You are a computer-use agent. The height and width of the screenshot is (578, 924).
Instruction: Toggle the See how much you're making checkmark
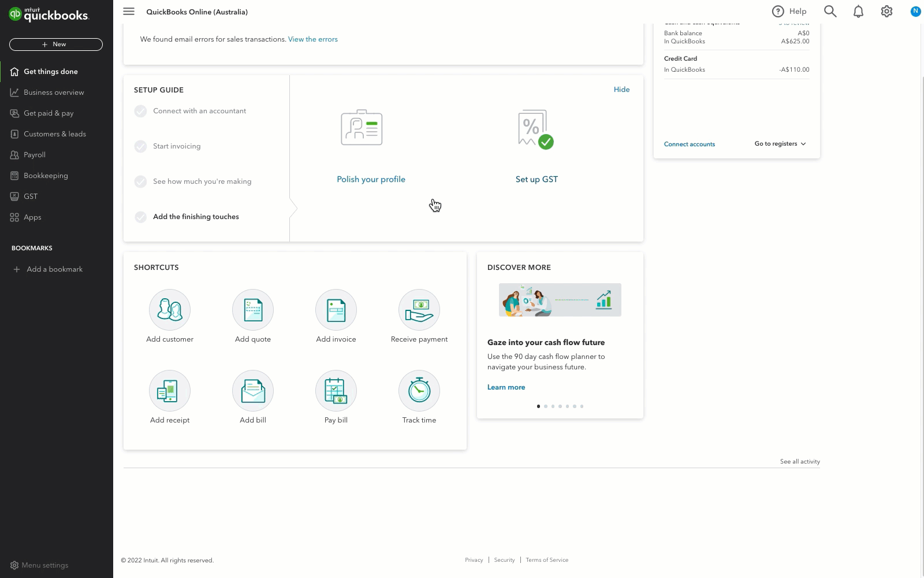pyautogui.click(x=140, y=181)
